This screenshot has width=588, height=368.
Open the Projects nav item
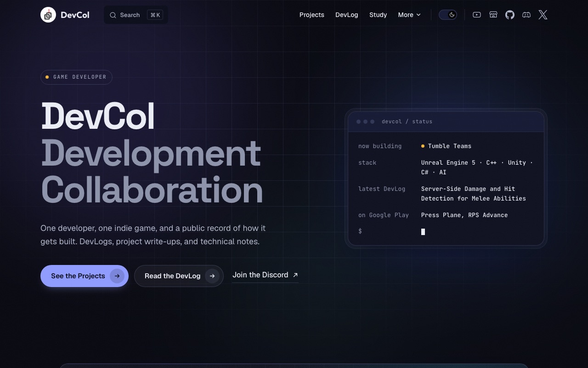[x=312, y=15]
